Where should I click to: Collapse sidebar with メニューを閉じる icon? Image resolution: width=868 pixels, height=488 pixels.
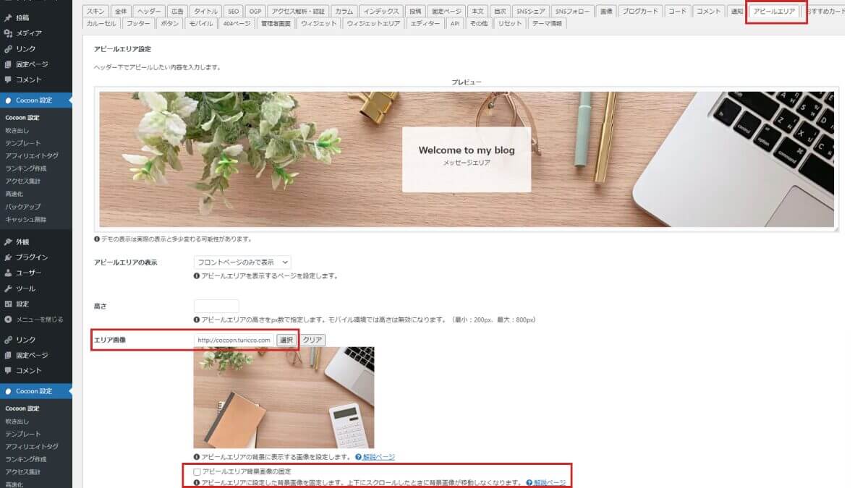[x=9, y=319]
